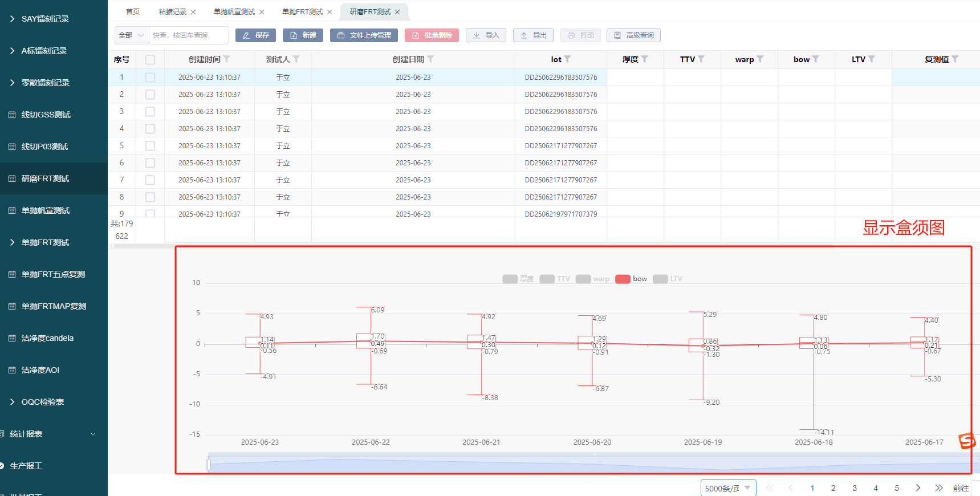Click the filter icon beside warp column
This screenshot has width=980, height=496.
(x=760, y=59)
